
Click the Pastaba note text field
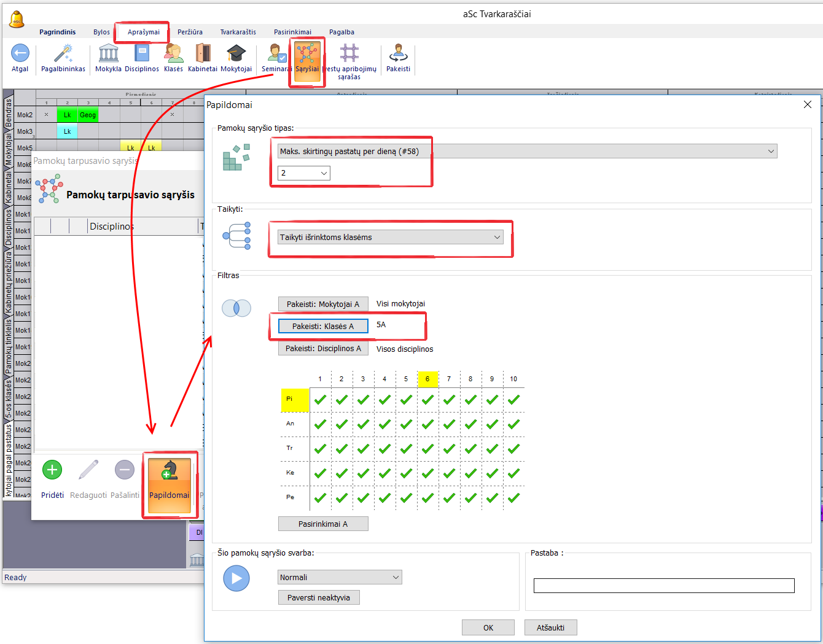click(x=664, y=585)
